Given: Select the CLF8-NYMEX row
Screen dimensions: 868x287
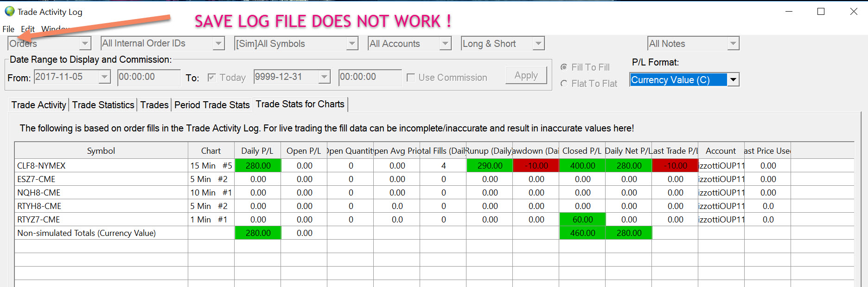Looking at the screenshot, I should (x=434, y=166).
